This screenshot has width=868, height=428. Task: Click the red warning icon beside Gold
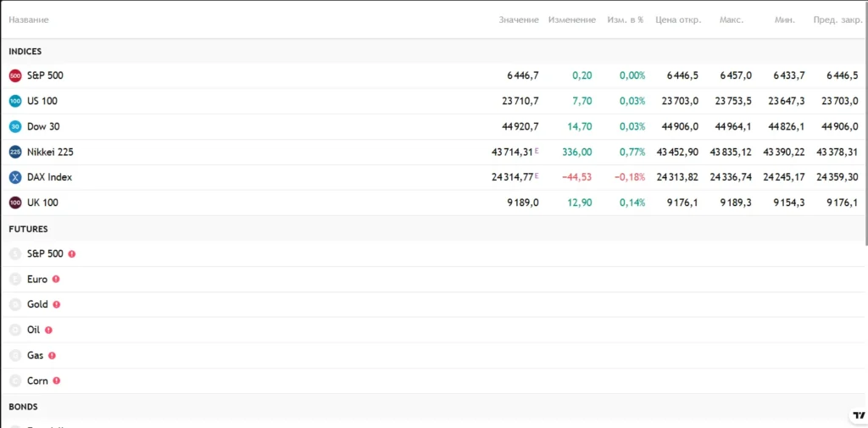pyautogui.click(x=57, y=304)
